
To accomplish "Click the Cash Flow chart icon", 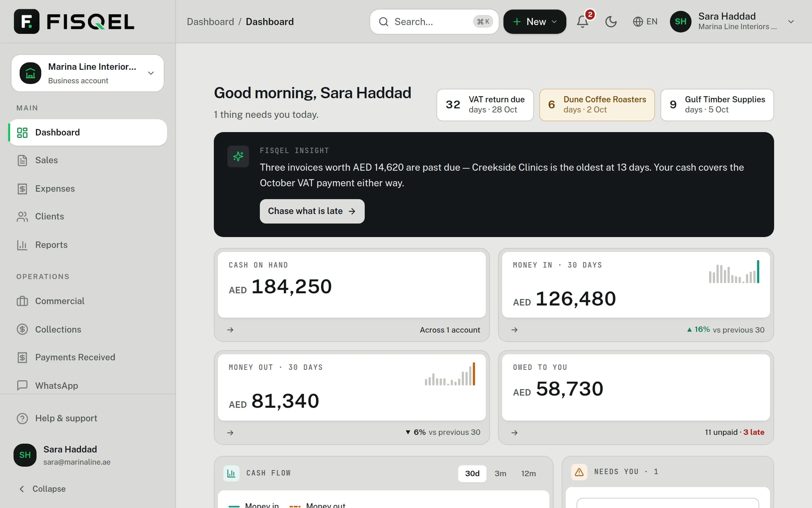I will pyautogui.click(x=231, y=473).
